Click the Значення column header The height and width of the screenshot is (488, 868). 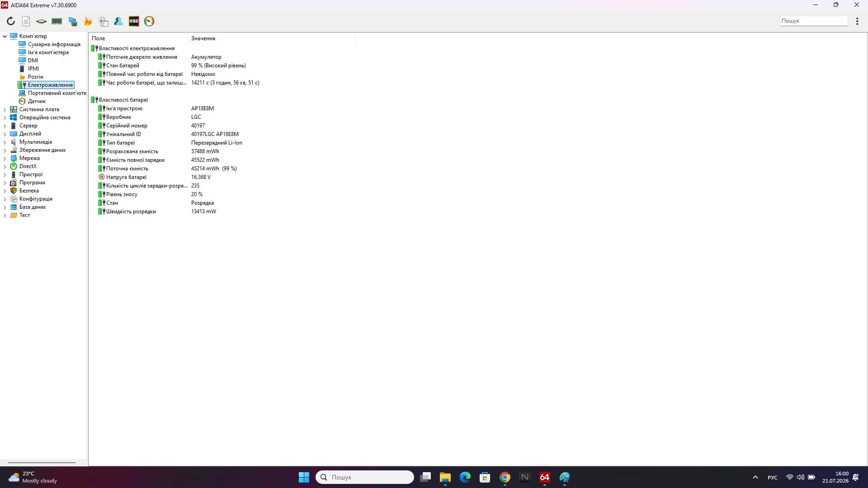[271, 38]
